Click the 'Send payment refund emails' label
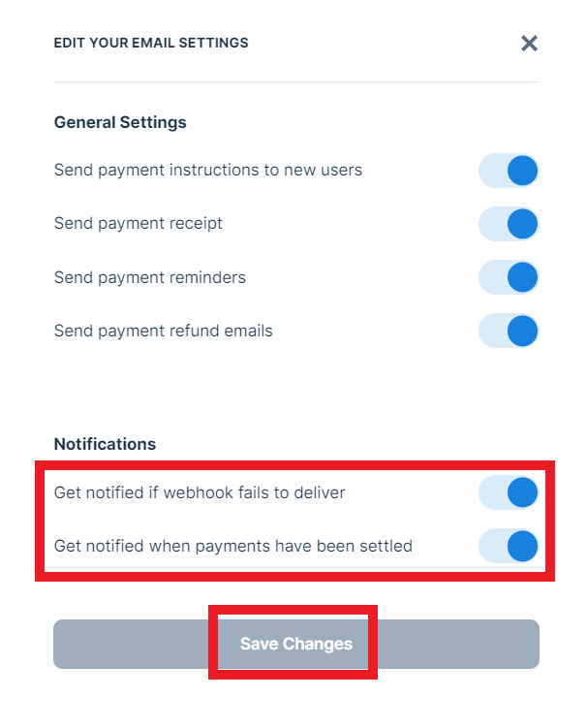 (164, 331)
